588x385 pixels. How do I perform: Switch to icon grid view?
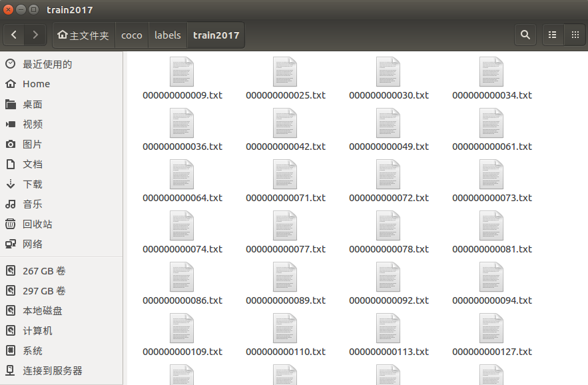click(x=575, y=35)
